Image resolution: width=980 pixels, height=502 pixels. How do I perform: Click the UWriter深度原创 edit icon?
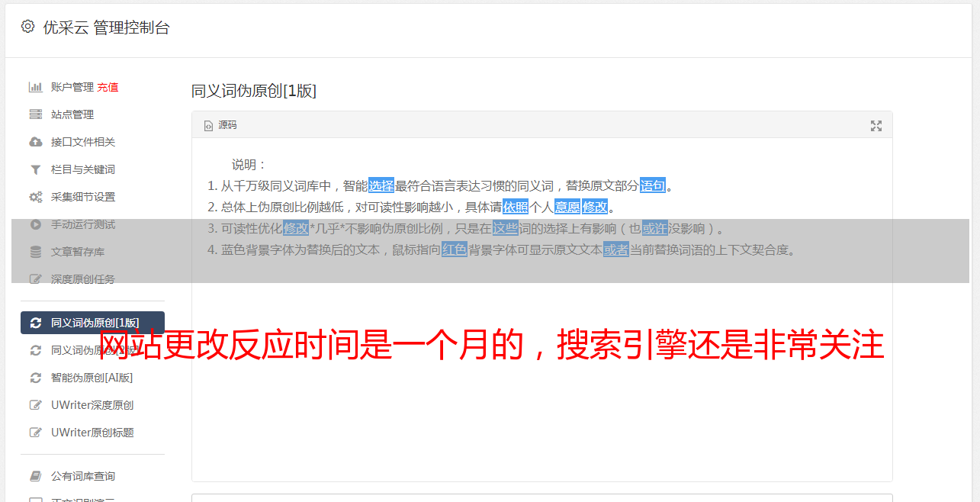[x=35, y=405]
